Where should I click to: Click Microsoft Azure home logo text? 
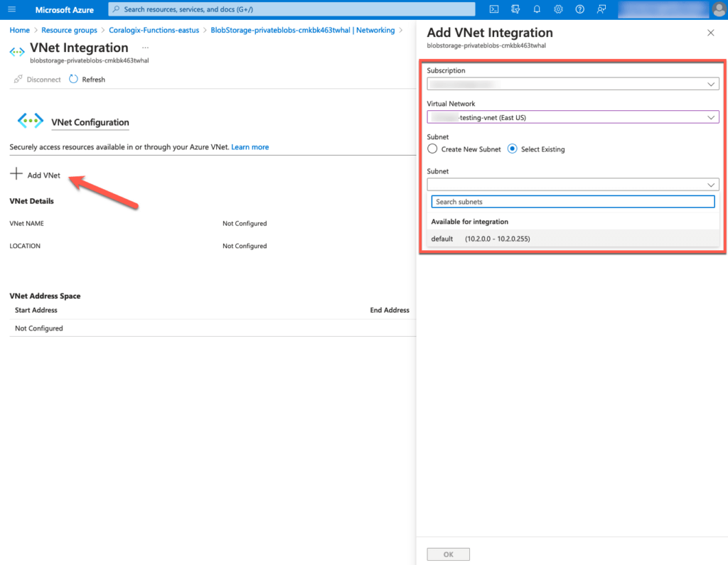click(64, 10)
